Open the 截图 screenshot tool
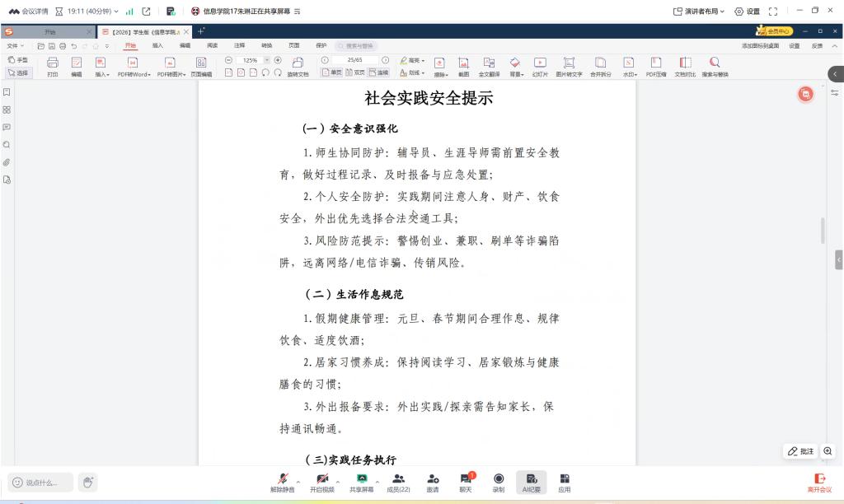Image resolution: width=844 pixels, height=504 pixels. [x=463, y=66]
